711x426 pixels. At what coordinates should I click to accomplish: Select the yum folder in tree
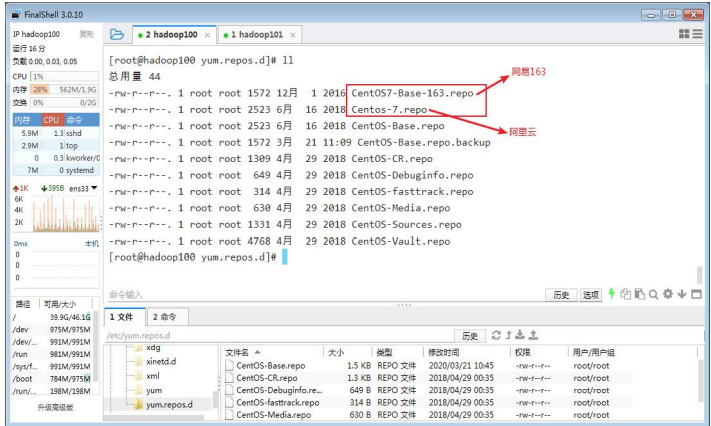click(x=154, y=390)
